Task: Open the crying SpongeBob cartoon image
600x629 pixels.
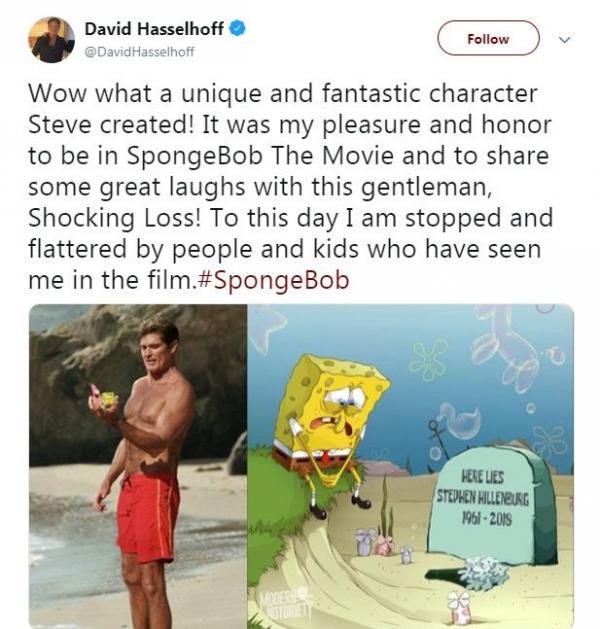Action: click(410, 466)
